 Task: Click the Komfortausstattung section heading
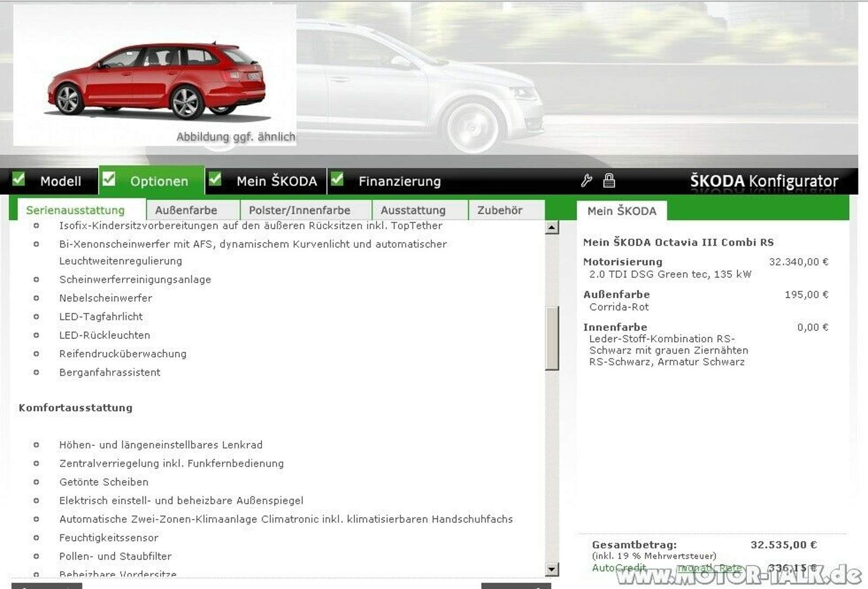pyautogui.click(x=75, y=407)
